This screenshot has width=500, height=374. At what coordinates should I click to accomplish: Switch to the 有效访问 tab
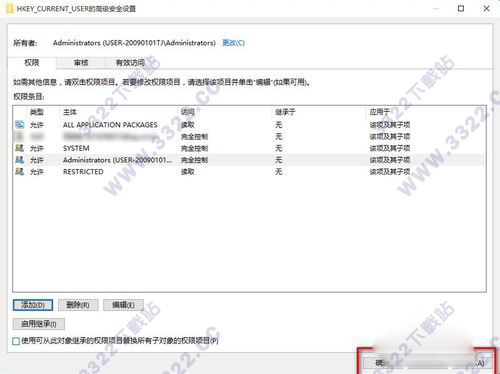[x=130, y=63]
